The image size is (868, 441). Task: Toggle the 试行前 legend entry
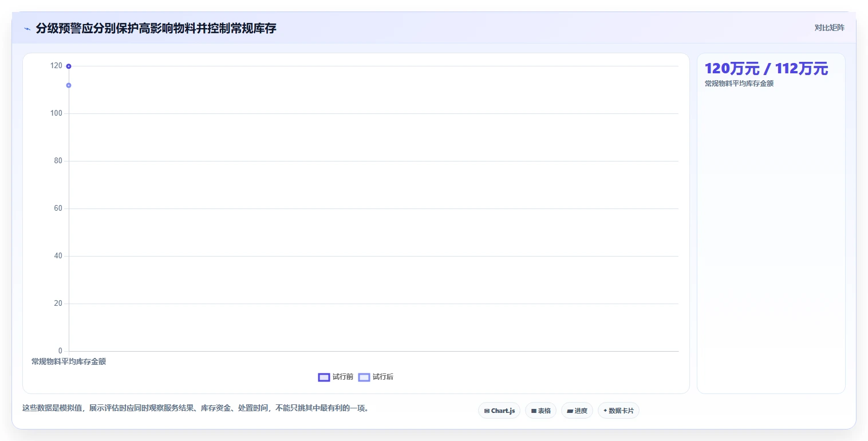pos(336,377)
